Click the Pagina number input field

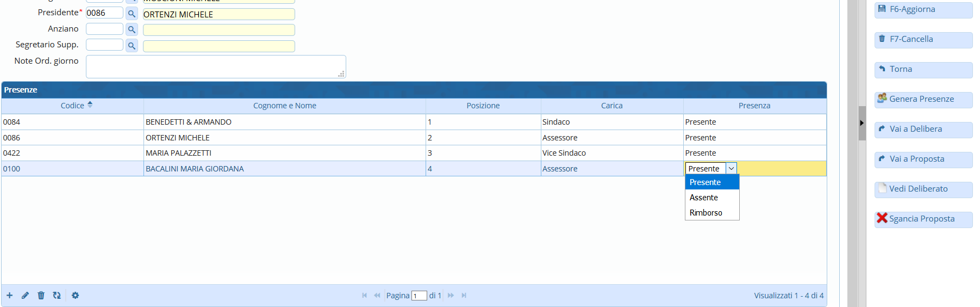pos(419,296)
